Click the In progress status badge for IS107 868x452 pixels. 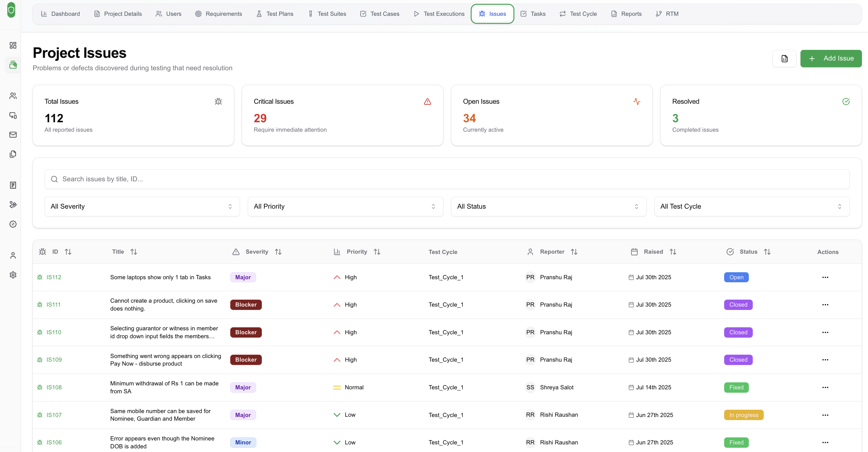click(x=743, y=415)
